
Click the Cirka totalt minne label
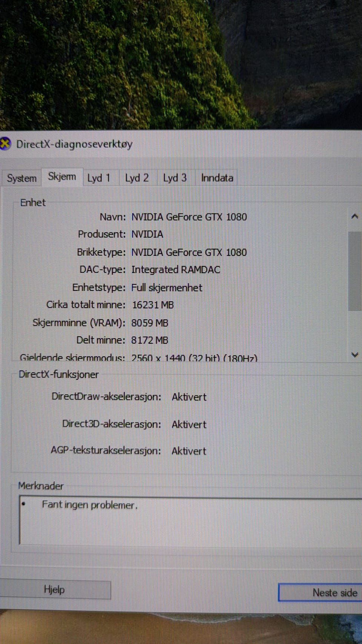point(86,305)
